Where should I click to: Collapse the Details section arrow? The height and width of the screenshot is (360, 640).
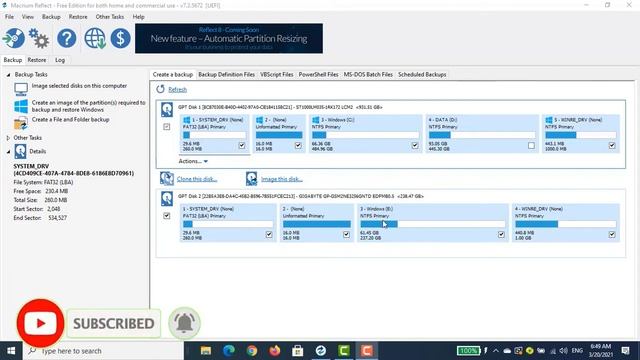coord(8,151)
